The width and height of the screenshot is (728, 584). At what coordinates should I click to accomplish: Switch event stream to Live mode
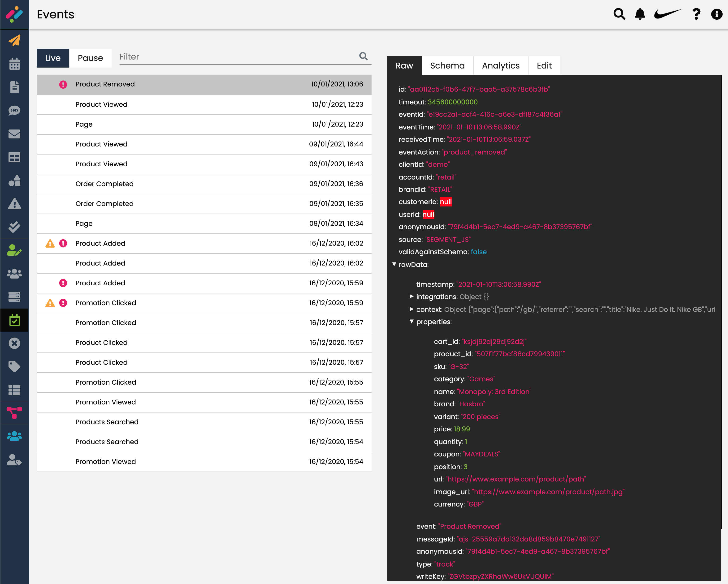pos(53,58)
